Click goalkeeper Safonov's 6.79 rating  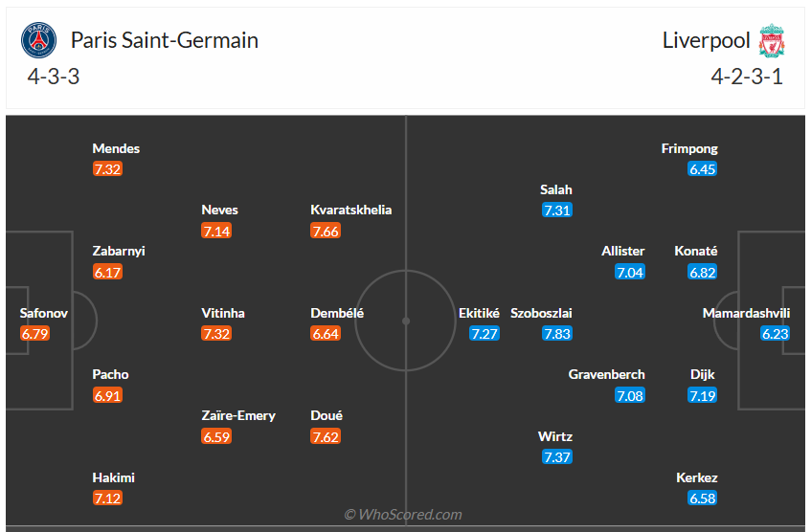pyautogui.click(x=34, y=334)
